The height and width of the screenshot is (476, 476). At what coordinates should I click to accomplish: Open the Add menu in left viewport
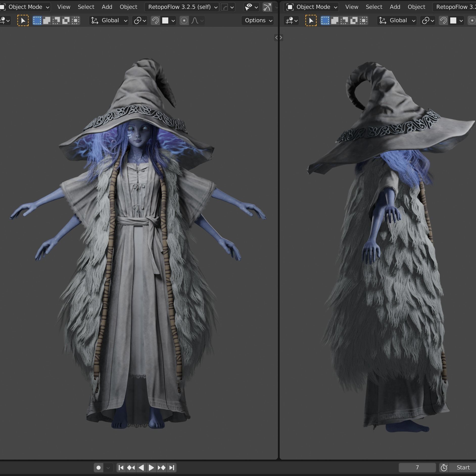[107, 7]
